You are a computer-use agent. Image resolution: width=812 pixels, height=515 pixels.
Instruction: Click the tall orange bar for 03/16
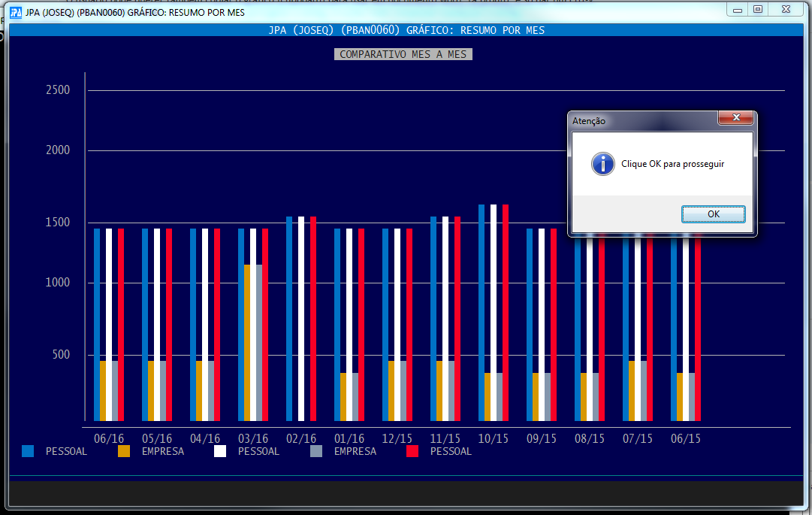coord(247,342)
